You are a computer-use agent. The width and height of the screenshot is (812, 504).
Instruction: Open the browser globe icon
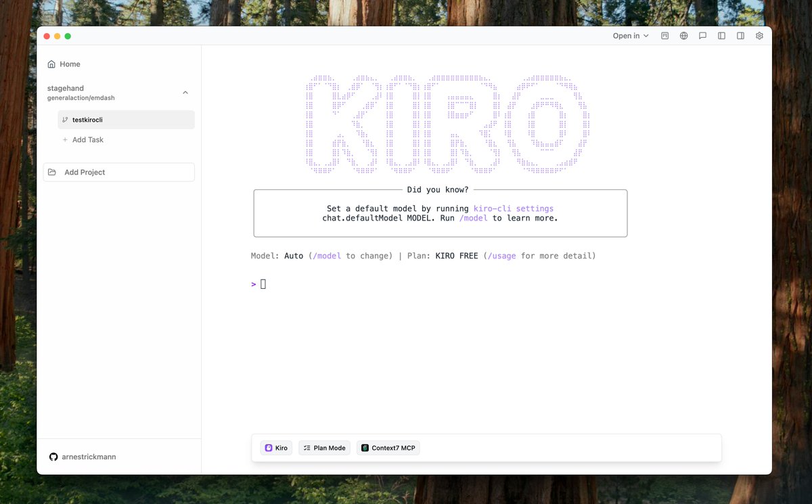pos(684,36)
